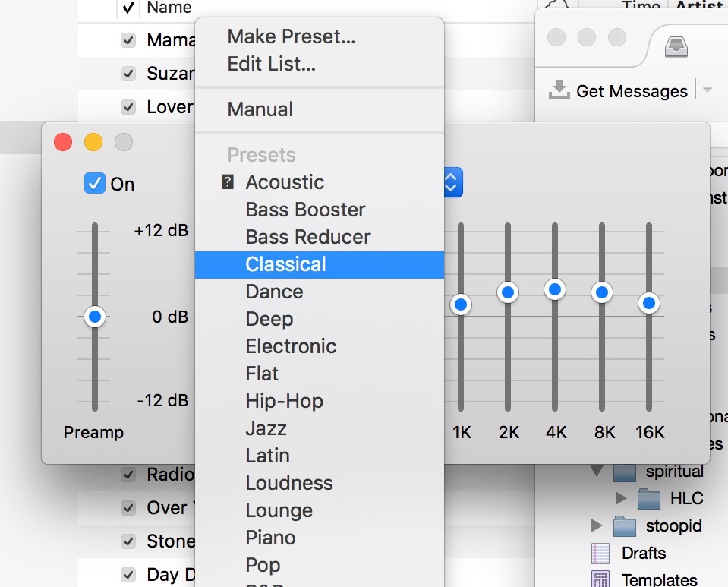
Task: Click the Templates folder icon
Action: pos(600,579)
